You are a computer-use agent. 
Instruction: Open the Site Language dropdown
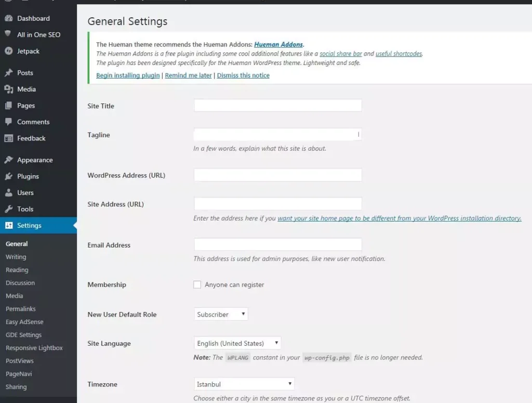[237, 343]
